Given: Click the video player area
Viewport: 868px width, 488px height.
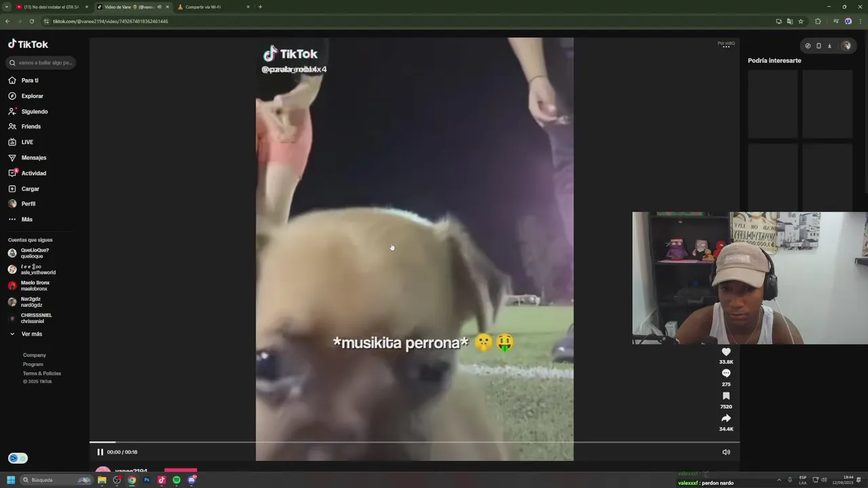Looking at the screenshot, I should (414, 249).
